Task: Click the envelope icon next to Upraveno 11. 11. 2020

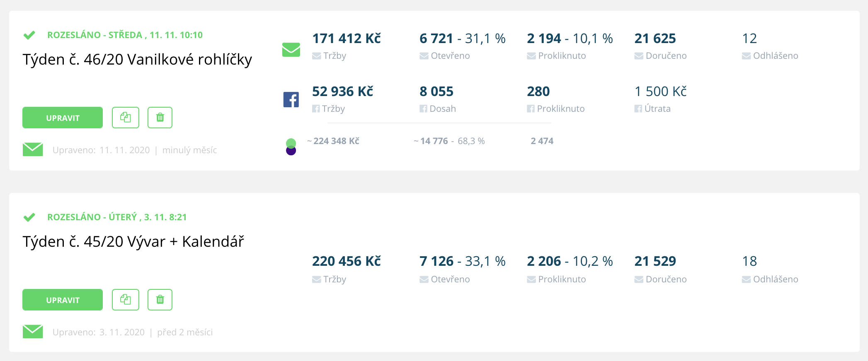Action: click(x=33, y=149)
